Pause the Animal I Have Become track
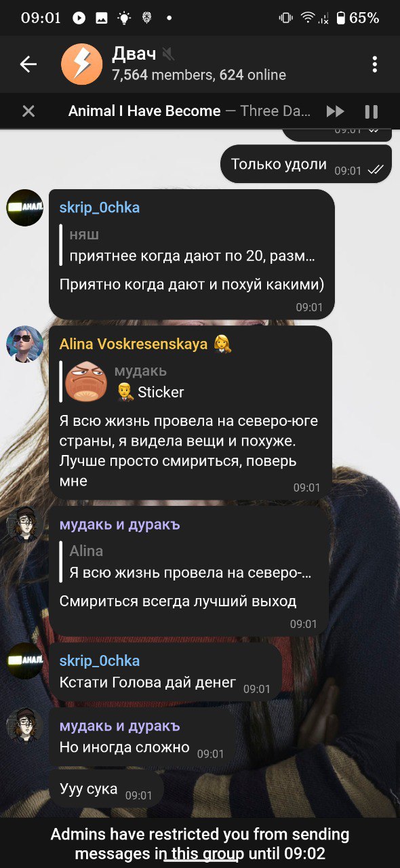Image resolution: width=400 pixels, height=868 pixels. click(x=371, y=111)
